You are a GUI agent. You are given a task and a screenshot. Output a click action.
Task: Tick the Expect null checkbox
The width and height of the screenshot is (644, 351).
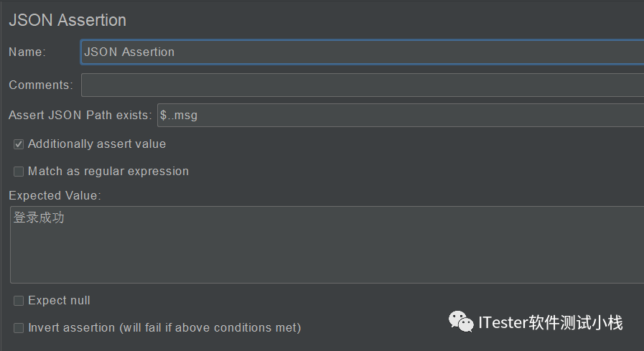pos(19,301)
